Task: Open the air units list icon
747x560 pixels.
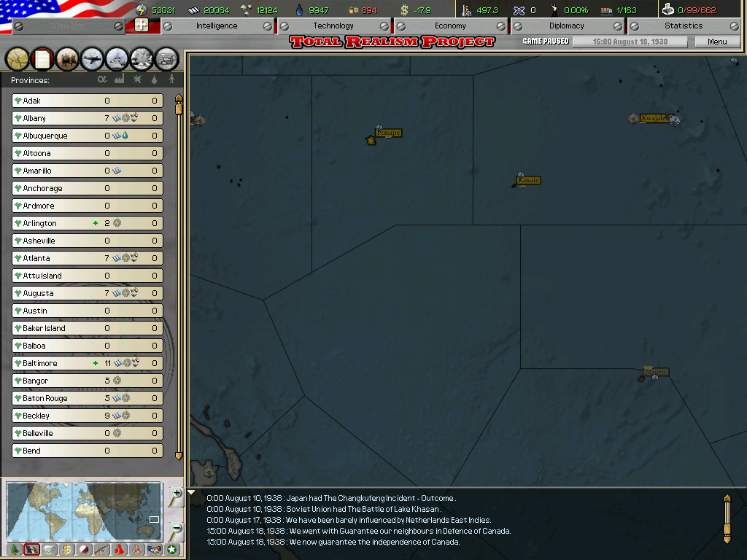Action: (x=93, y=58)
